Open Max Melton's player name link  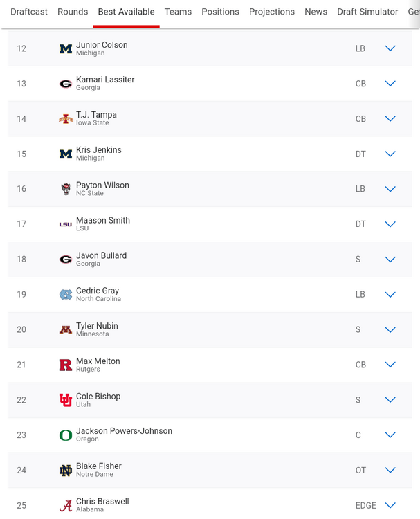(96, 361)
